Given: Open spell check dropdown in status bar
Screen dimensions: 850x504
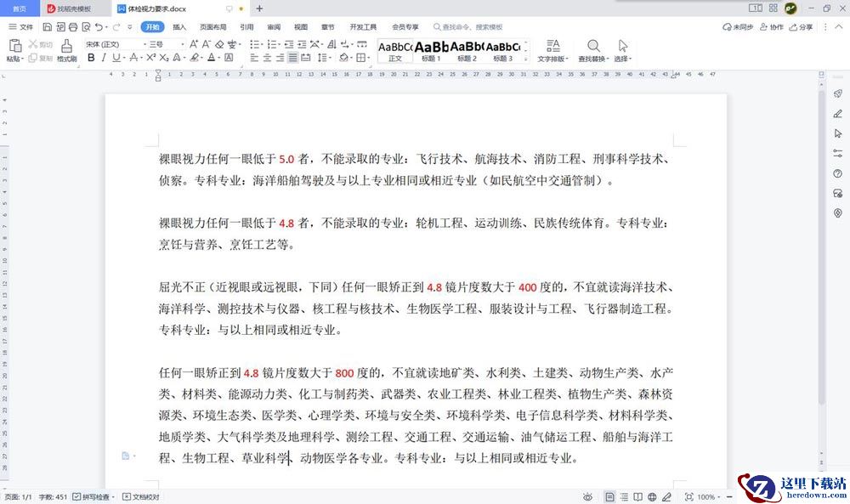Looking at the screenshot, I should click(113, 497).
